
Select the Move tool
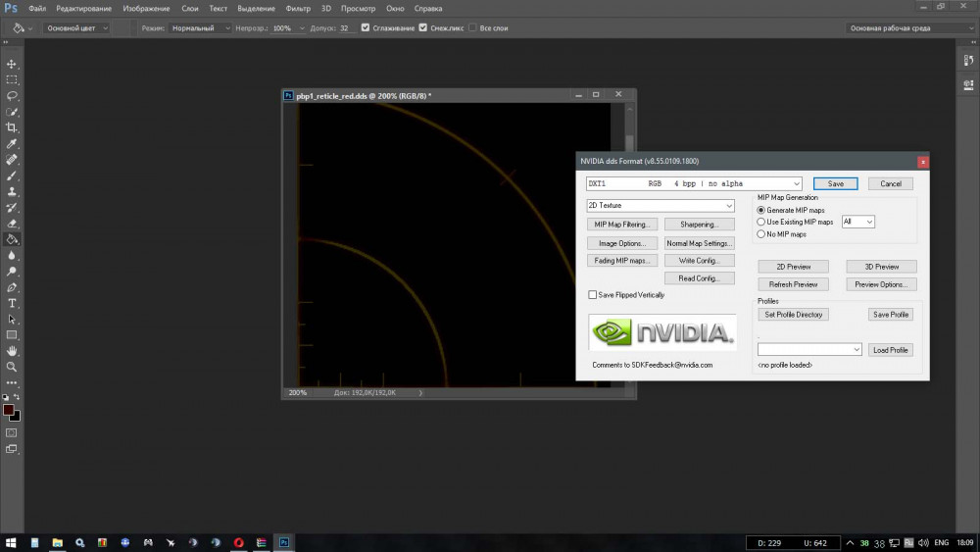tap(12, 64)
